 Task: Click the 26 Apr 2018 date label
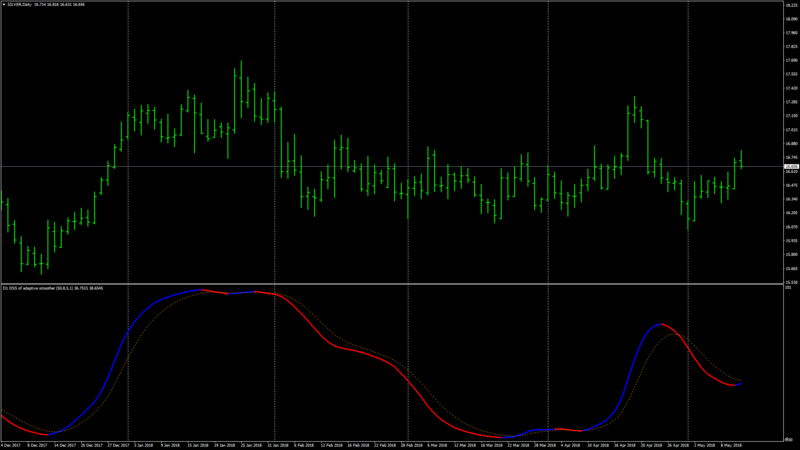coord(678,445)
